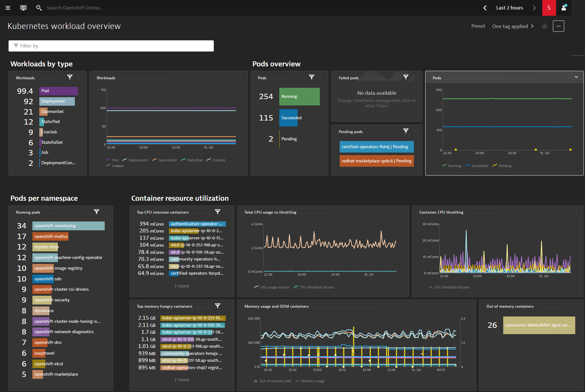Toggle StaticPod series in Workloads legend
585x392 pixels.
click(192, 160)
